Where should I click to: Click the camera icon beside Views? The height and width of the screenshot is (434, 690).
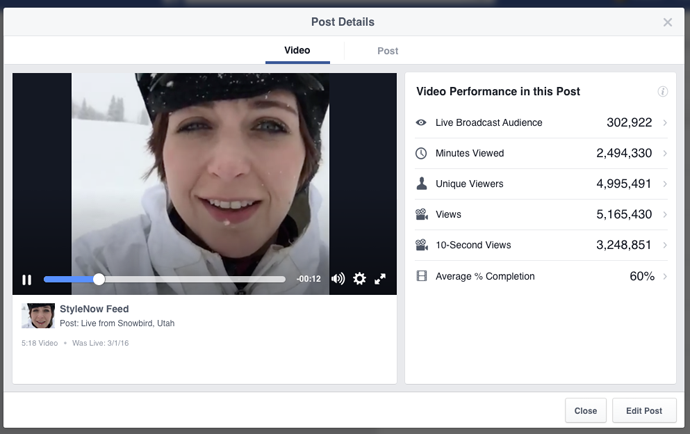point(422,214)
